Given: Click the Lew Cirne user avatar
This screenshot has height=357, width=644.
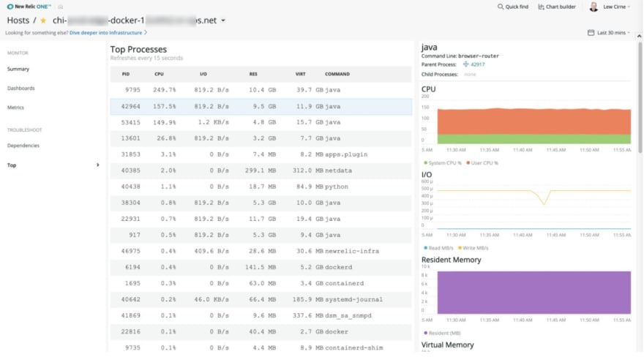Looking at the screenshot, I should click(x=594, y=7).
